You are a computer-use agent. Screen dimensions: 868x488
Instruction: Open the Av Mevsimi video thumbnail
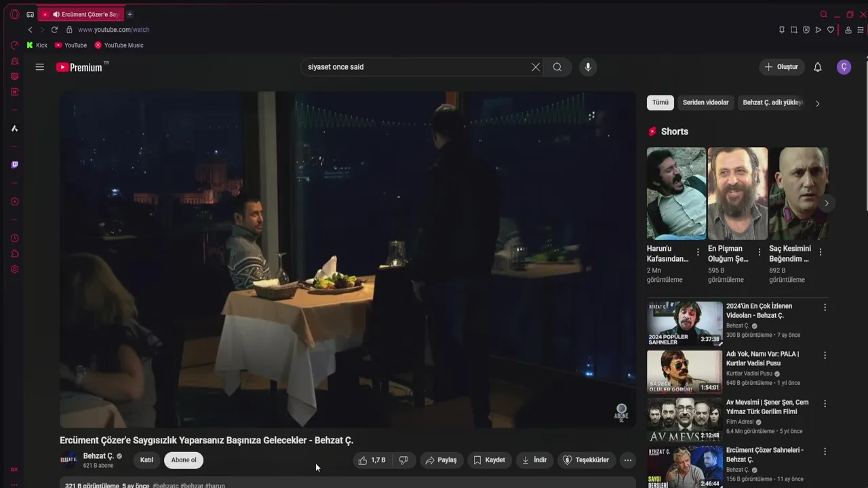(684, 419)
